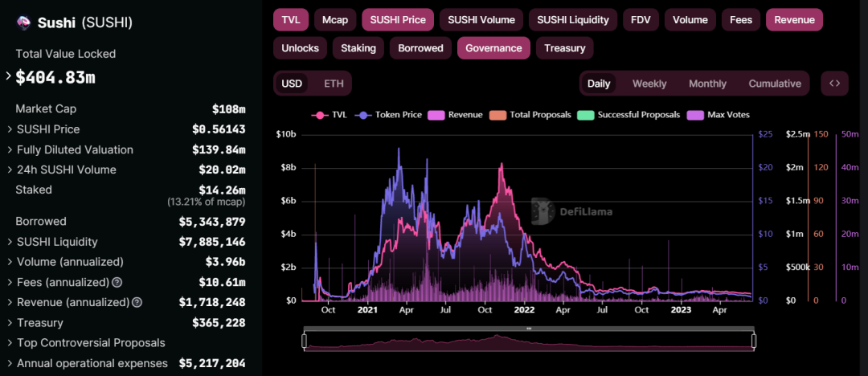Screen dimensions: 868x376
Task: Toggle Total Proposals series in legend
Action: coord(530,115)
